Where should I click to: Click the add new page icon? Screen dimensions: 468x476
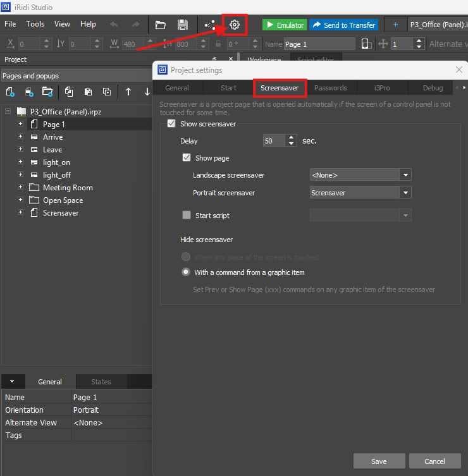[x=10, y=92]
